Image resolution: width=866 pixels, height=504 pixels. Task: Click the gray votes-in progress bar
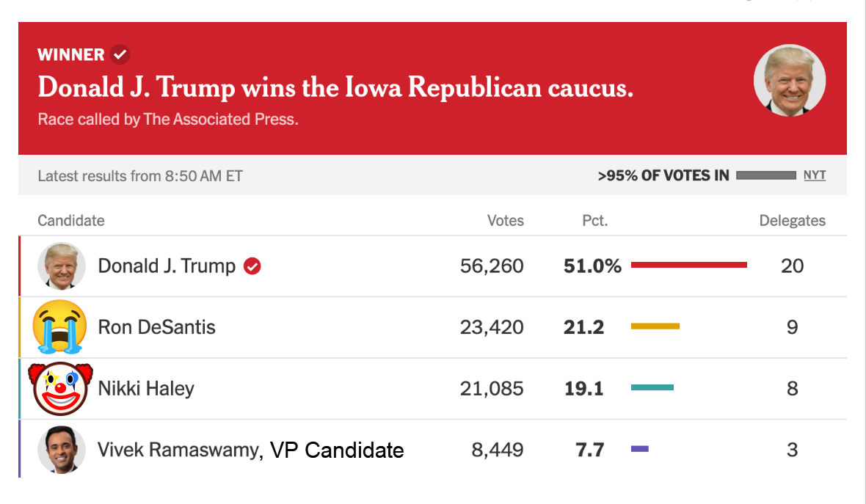point(765,175)
